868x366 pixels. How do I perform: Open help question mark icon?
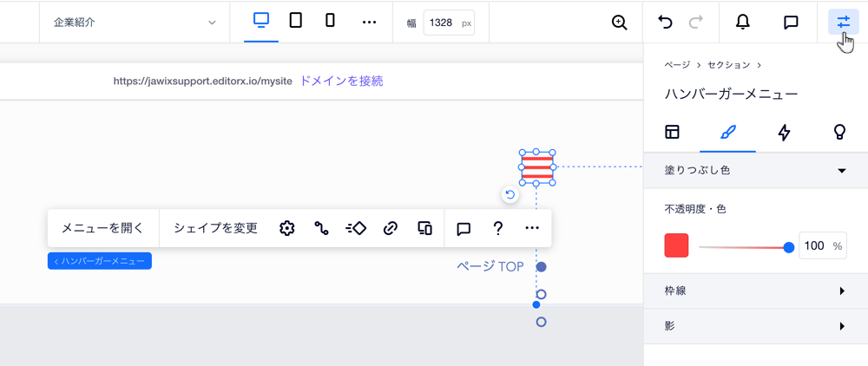pos(497,228)
